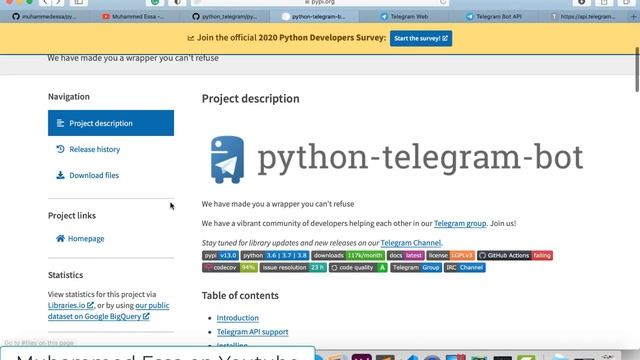Click the Homepage house icon
640x360 pixels.
click(x=60, y=238)
